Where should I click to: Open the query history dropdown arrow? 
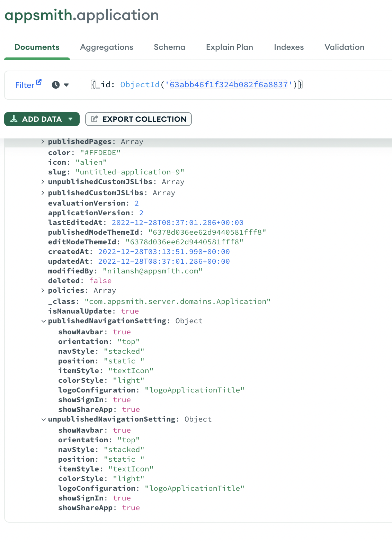pos(66,85)
